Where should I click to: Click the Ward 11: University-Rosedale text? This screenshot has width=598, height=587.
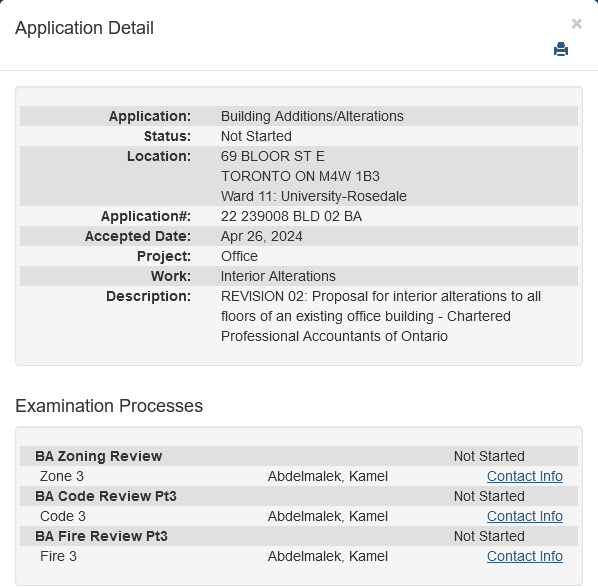[313, 196]
